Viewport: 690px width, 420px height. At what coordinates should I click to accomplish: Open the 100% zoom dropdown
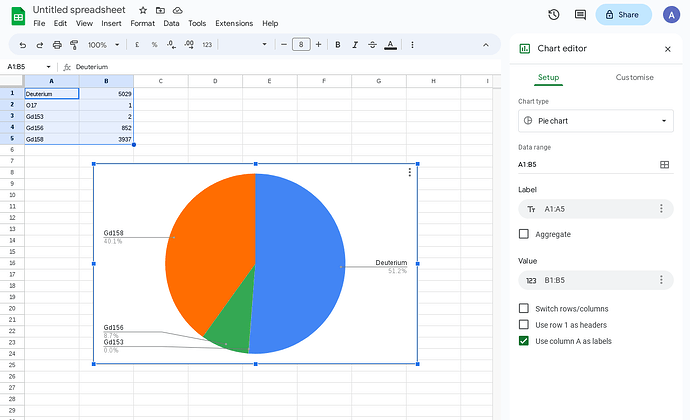point(103,44)
